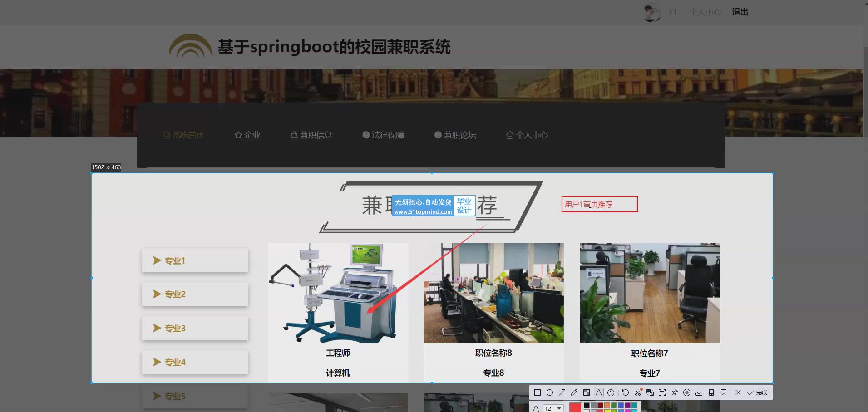Click the 退出 logout link

(740, 12)
